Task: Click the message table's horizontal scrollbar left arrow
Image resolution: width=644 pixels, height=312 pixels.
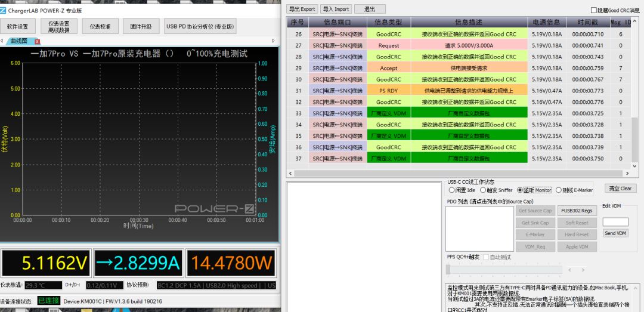Action: pos(291,174)
